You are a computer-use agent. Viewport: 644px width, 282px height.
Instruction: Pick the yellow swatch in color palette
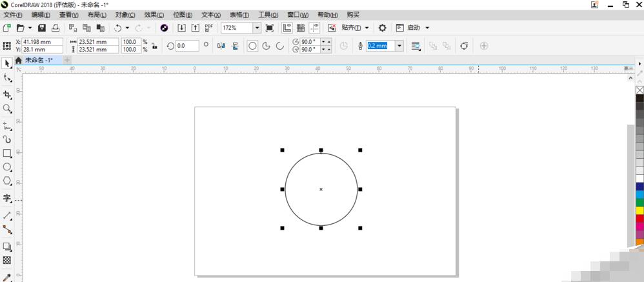pos(639,210)
